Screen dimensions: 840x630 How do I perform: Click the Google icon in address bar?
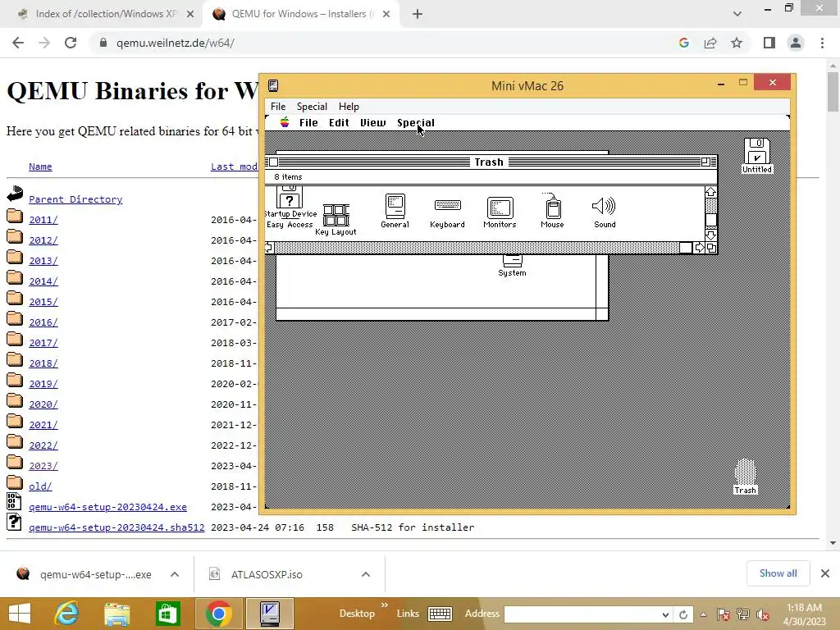(x=683, y=43)
